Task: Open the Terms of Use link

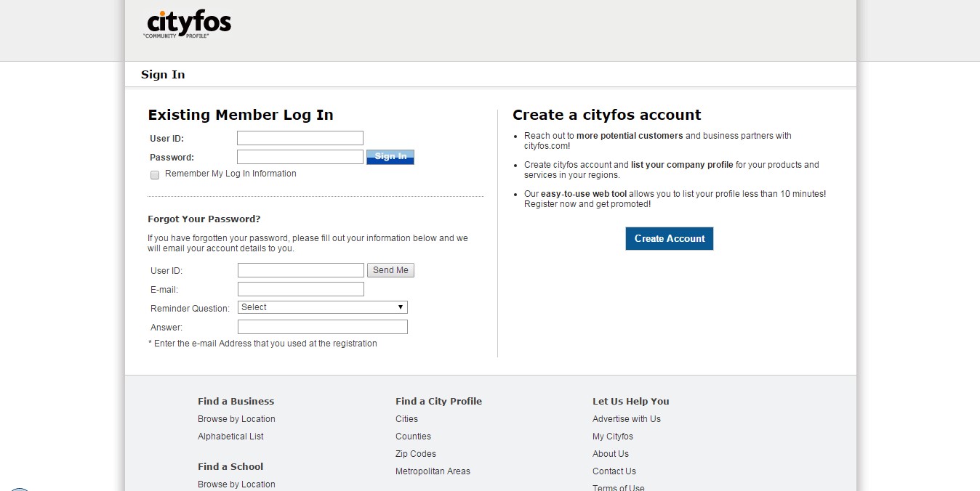Action: click(619, 487)
